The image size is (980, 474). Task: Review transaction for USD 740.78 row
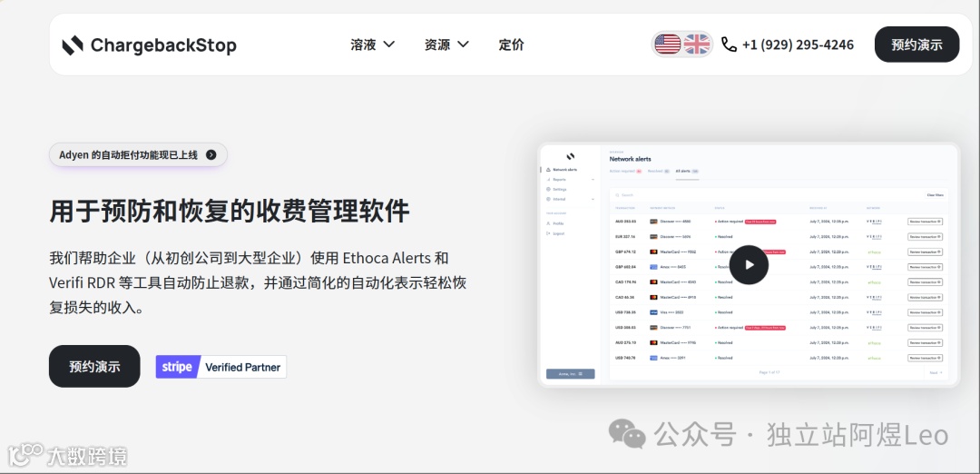pyautogui.click(x=925, y=358)
